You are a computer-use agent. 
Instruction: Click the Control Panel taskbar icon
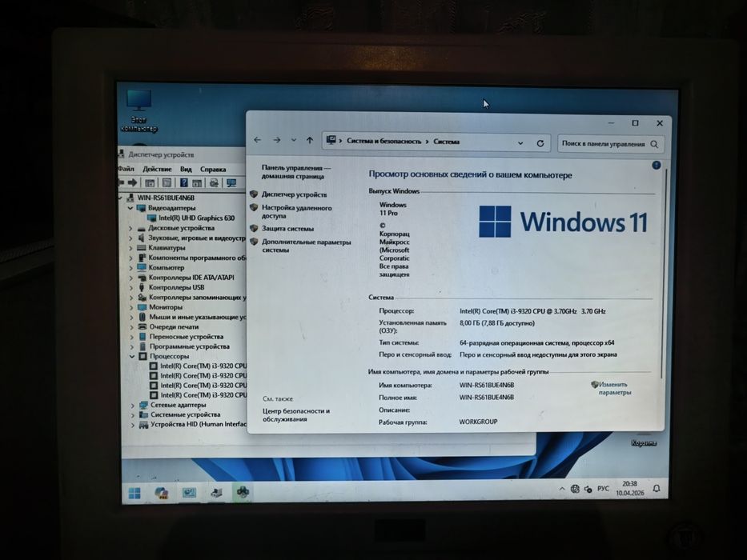click(189, 492)
